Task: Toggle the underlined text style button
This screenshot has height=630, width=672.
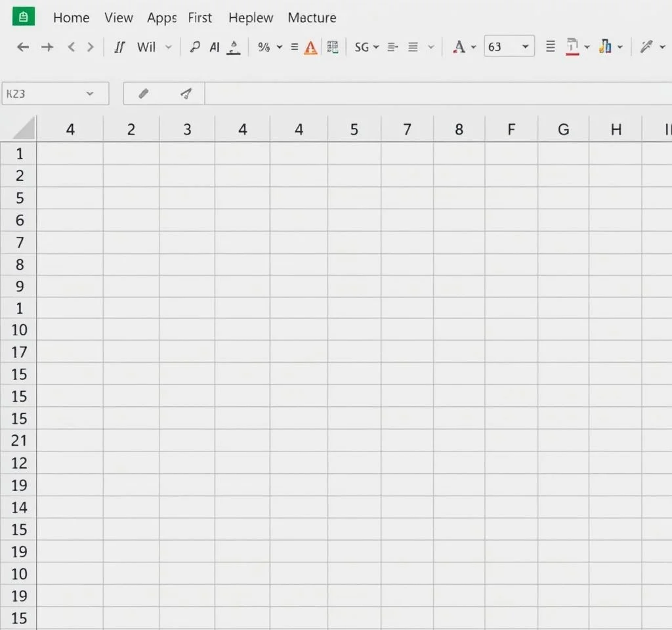Action: [x=234, y=47]
